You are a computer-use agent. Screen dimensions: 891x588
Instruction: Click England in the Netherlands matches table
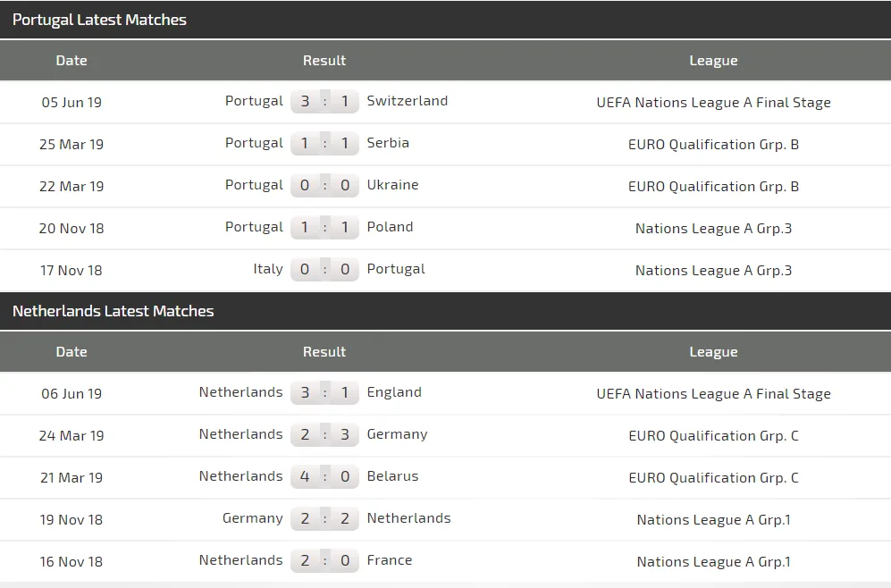click(x=394, y=392)
